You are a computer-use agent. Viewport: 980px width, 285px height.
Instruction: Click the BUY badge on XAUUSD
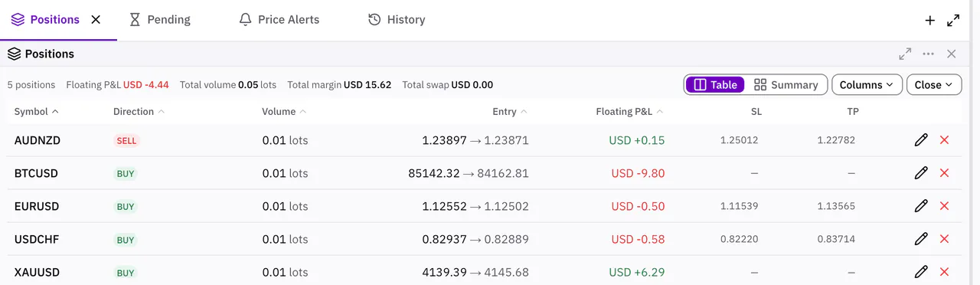click(x=126, y=273)
